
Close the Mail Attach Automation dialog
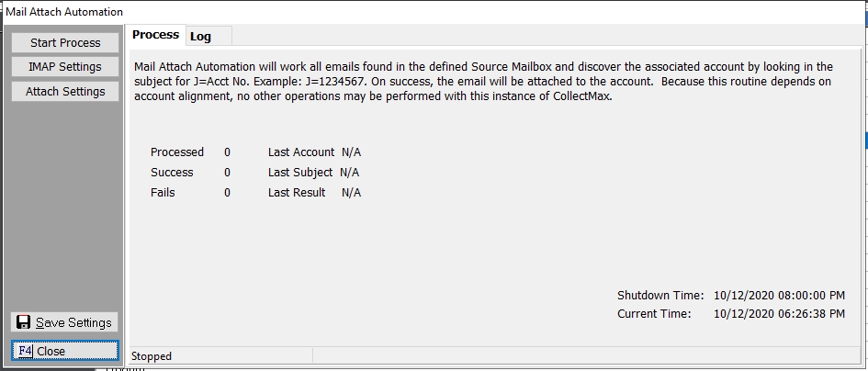point(65,351)
